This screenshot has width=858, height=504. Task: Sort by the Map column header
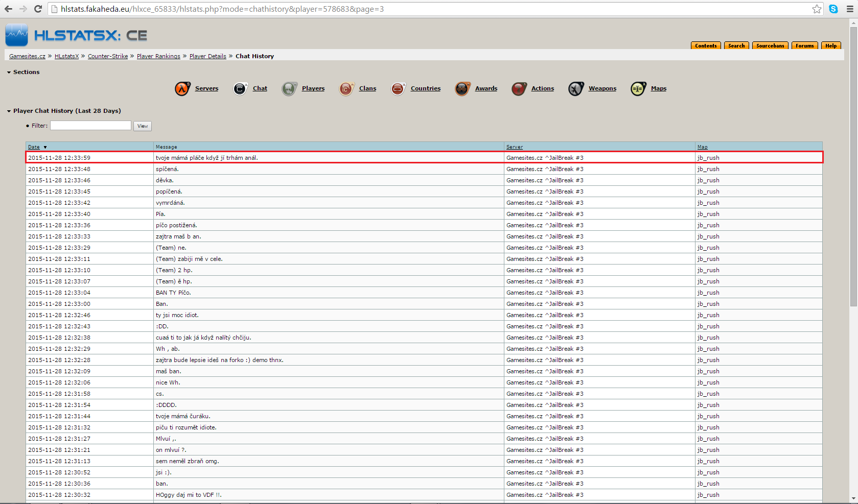(x=703, y=147)
